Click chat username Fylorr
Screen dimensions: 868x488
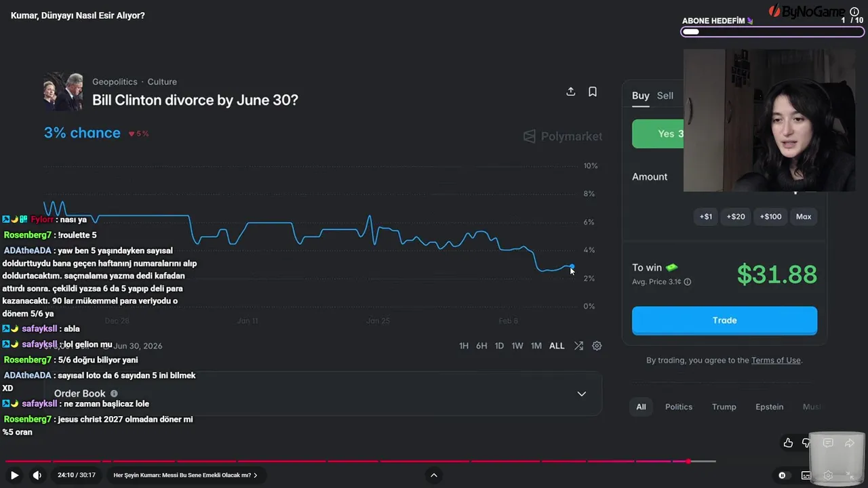pos(42,220)
